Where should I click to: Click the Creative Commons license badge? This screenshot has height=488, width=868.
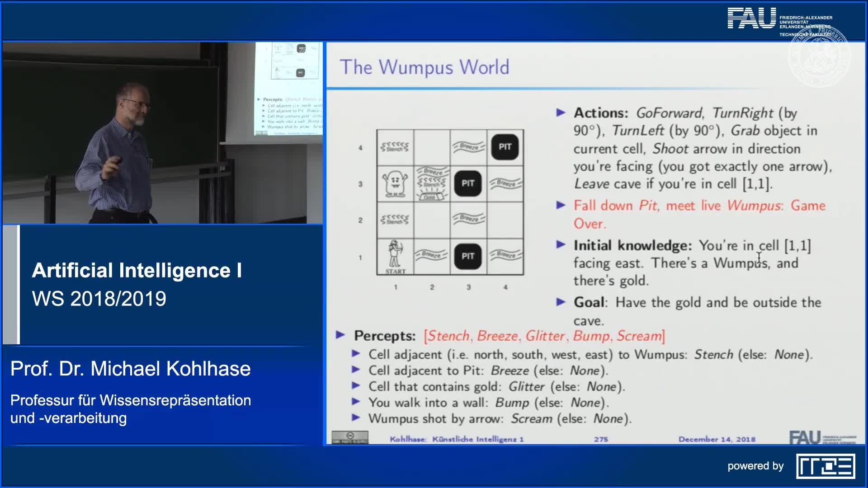point(350,437)
